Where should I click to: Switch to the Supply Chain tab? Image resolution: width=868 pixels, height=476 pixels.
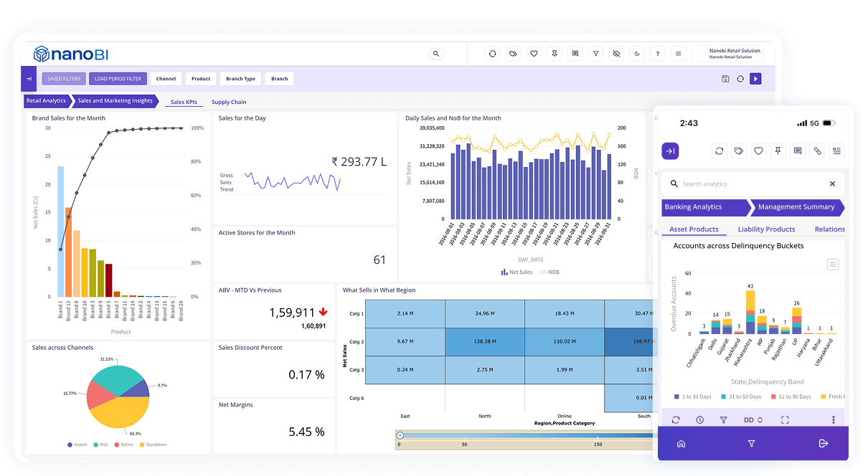(229, 103)
